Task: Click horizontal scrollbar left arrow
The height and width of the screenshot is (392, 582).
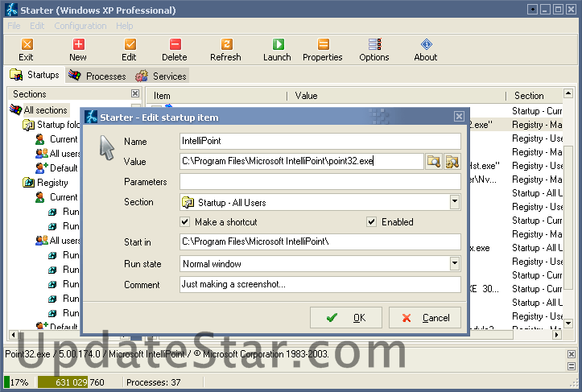Action: click(x=14, y=335)
